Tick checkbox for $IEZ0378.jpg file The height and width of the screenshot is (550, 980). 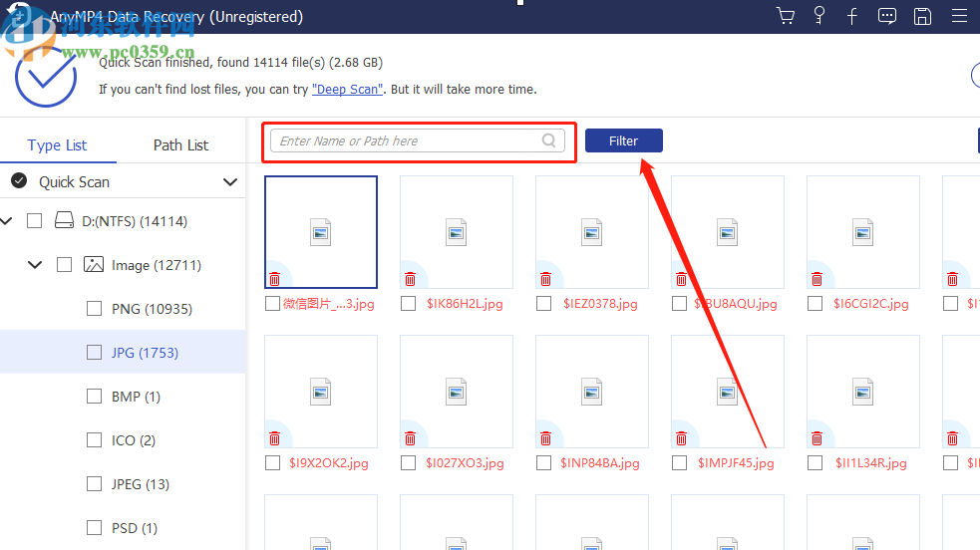click(543, 304)
